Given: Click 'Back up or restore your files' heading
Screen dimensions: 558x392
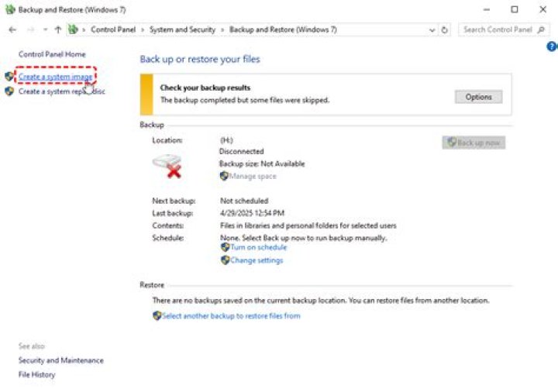Looking at the screenshot, I should click(200, 59).
